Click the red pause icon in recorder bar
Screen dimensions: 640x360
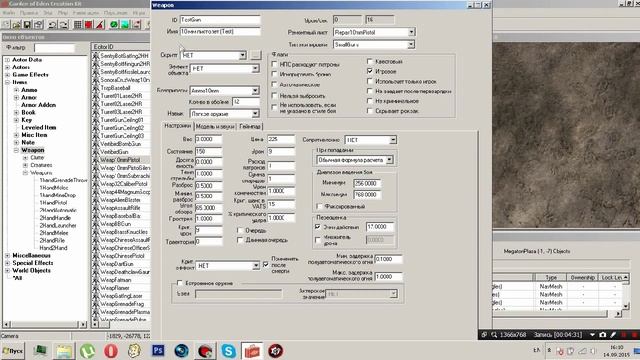tap(624, 335)
